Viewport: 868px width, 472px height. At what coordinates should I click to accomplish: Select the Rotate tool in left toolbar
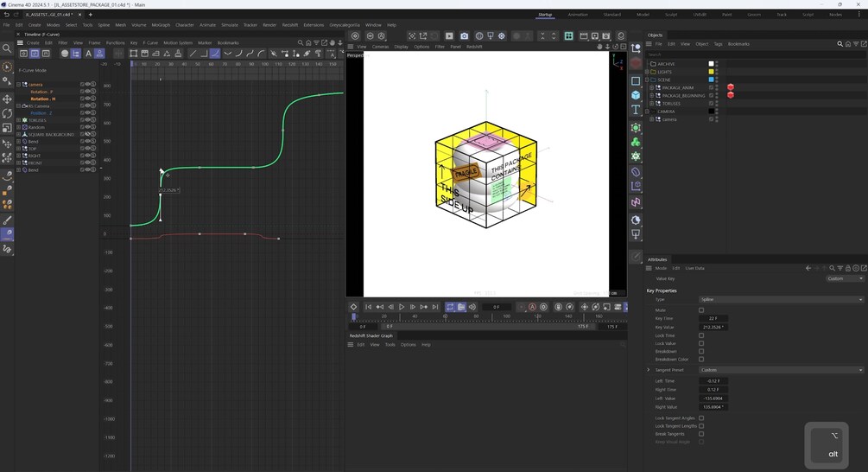coord(7,113)
